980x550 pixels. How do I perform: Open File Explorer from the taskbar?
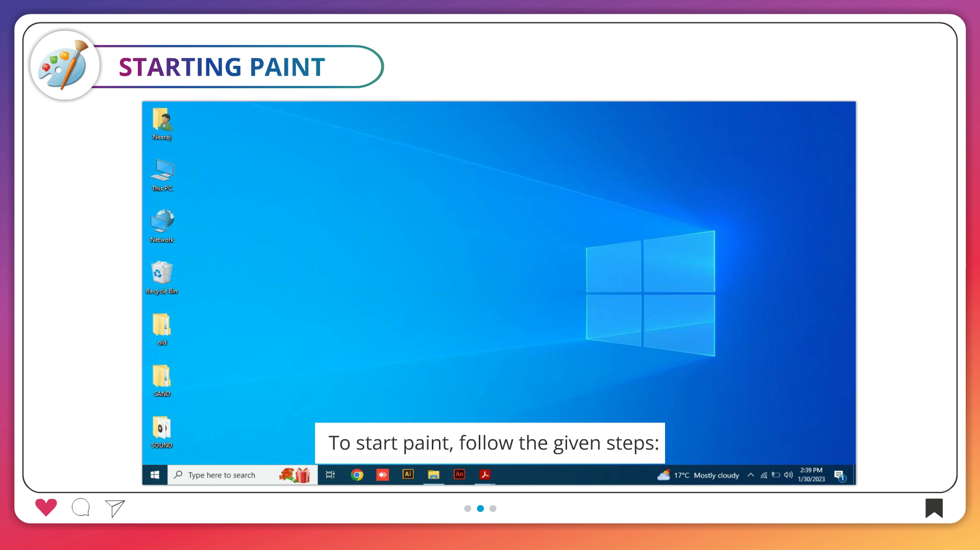pyautogui.click(x=433, y=475)
